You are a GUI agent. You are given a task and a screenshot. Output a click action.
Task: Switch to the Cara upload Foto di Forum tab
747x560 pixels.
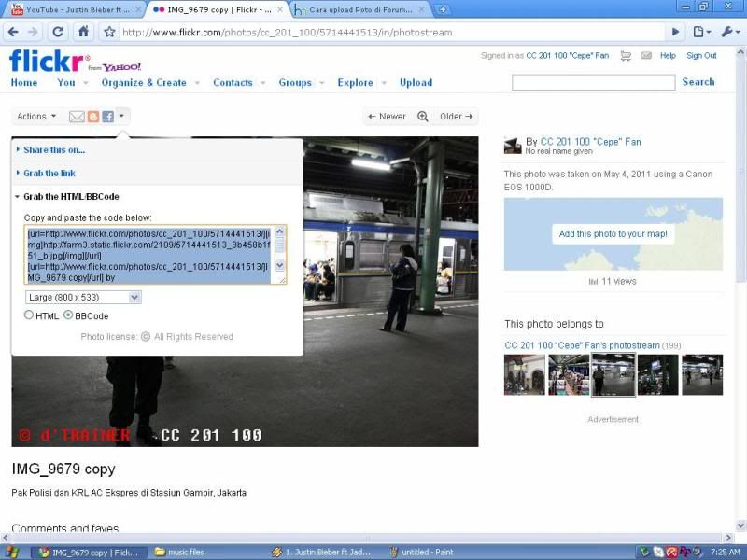(x=359, y=9)
